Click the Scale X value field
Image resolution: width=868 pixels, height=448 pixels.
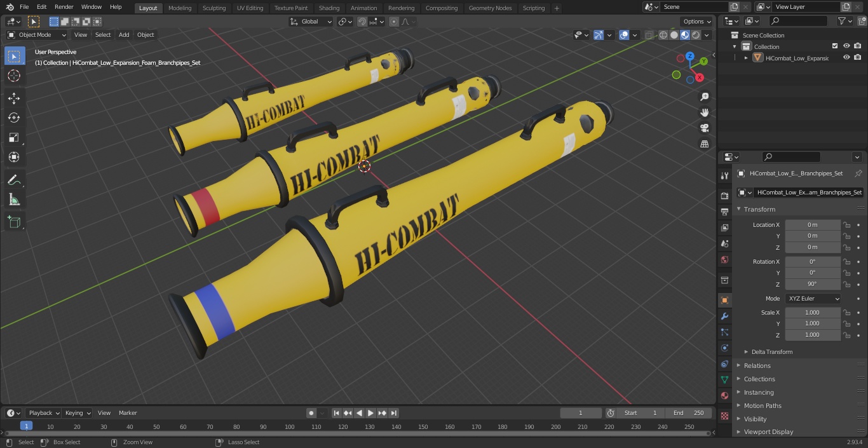(813, 313)
